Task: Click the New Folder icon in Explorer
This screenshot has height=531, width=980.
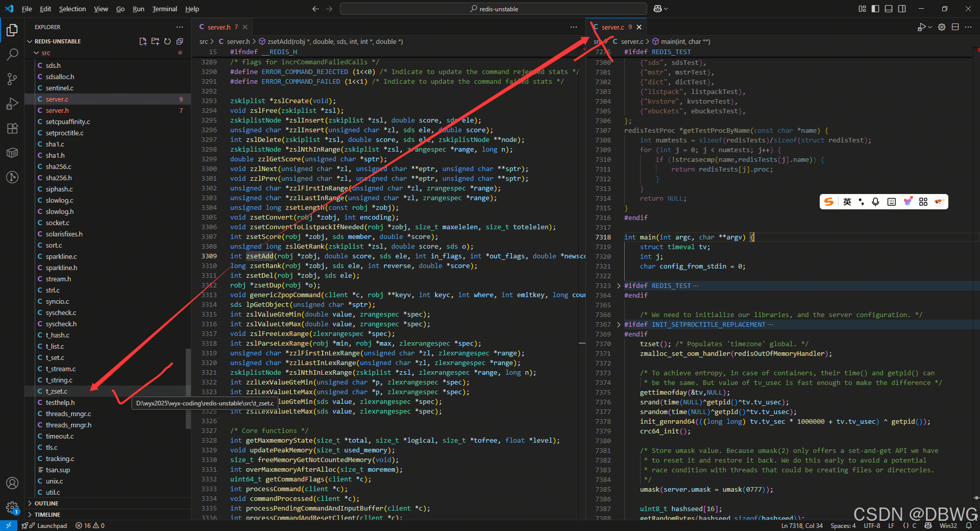Action: point(155,41)
